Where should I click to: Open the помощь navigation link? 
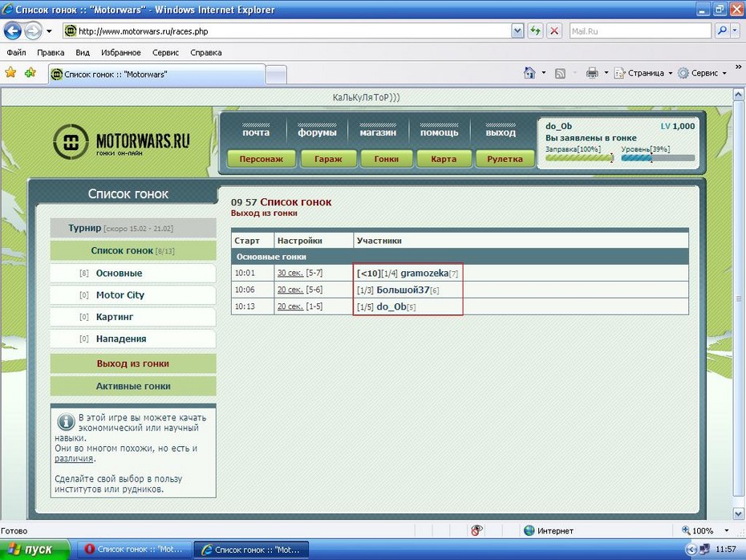pyautogui.click(x=439, y=132)
